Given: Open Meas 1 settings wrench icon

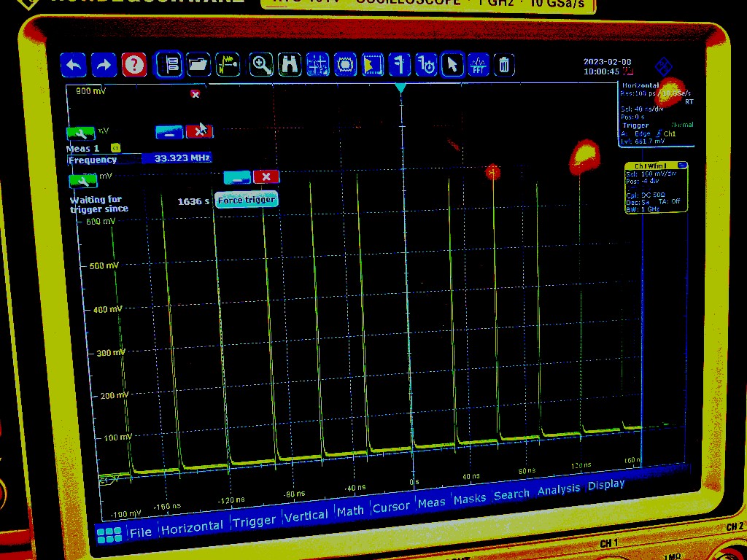Looking at the screenshot, I should (81, 133).
